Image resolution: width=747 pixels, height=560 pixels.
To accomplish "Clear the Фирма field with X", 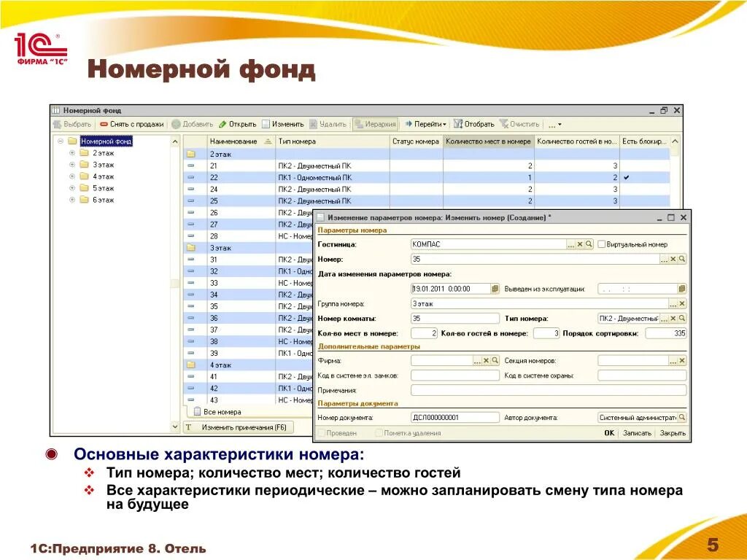I will pos(487,361).
